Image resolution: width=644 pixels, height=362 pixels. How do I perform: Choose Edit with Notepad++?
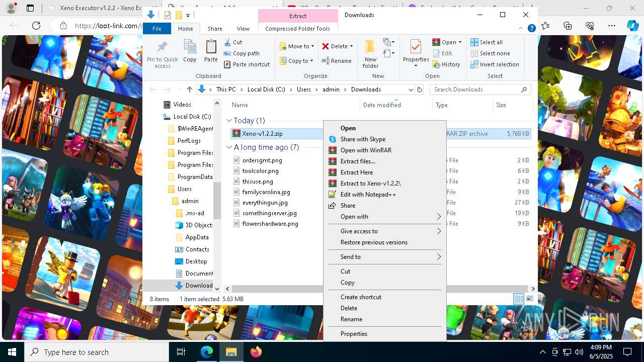click(x=385, y=195)
